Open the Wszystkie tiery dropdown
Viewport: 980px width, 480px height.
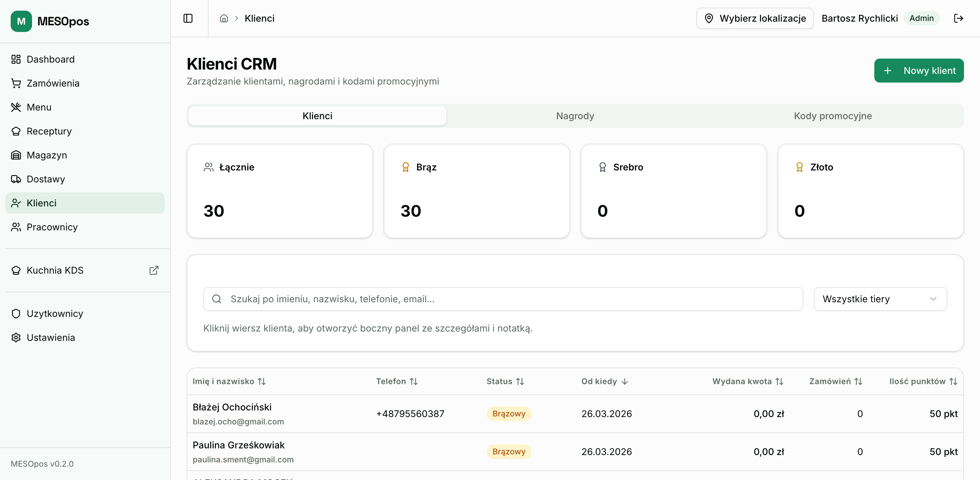coord(880,299)
